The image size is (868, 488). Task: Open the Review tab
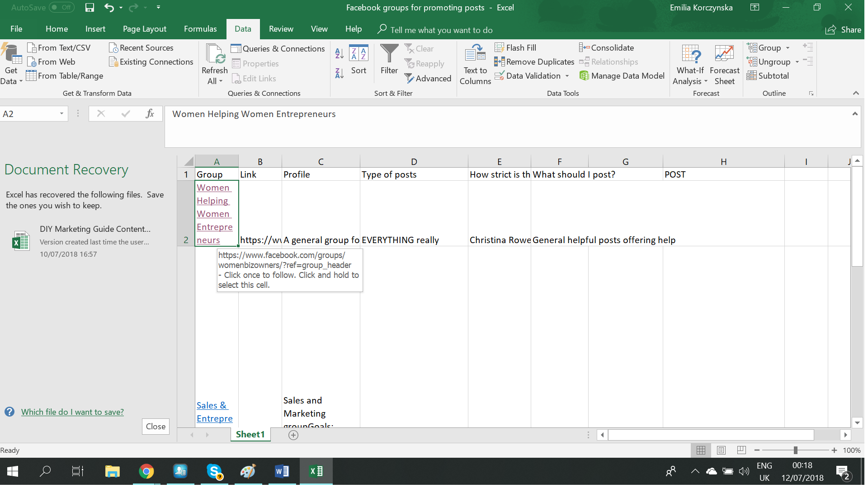pyautogui.click(x=281, y=29)
